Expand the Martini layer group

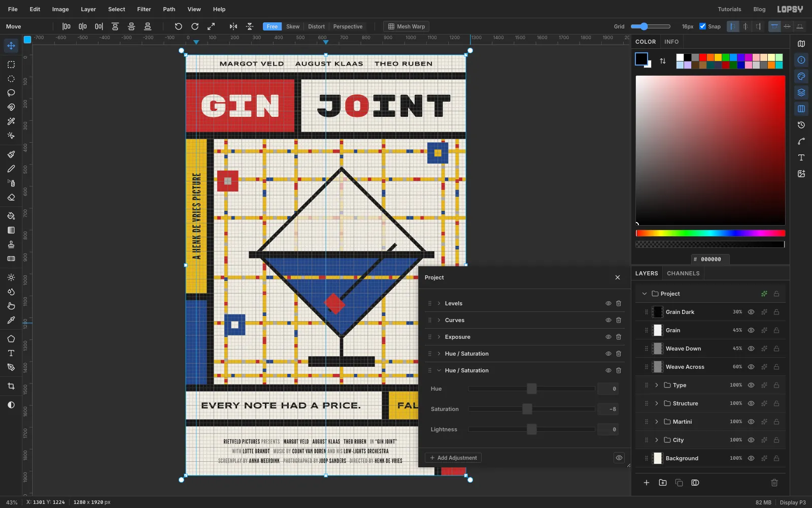pyautogui.click(x=657, y=422)
